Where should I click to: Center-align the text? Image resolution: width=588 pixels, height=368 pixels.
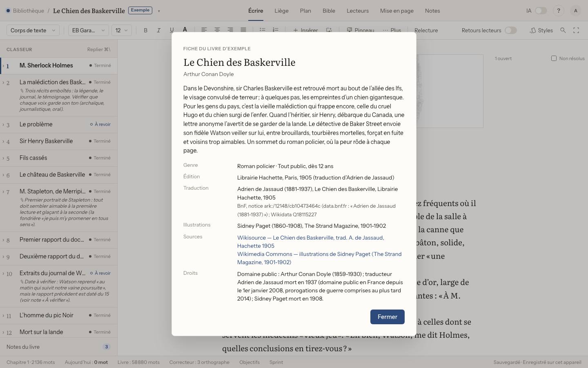(x=217, y=30)
